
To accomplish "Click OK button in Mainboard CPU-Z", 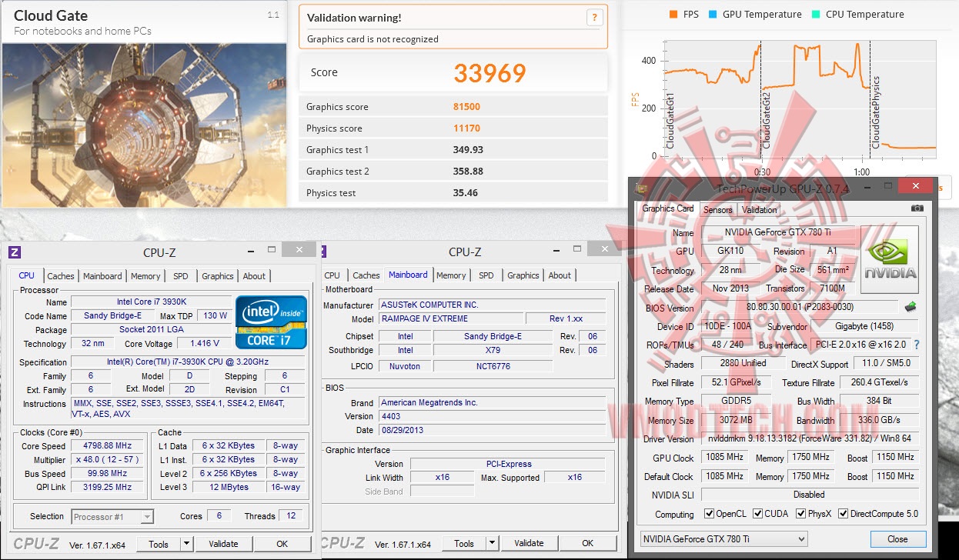I will [x=587, y=543].
